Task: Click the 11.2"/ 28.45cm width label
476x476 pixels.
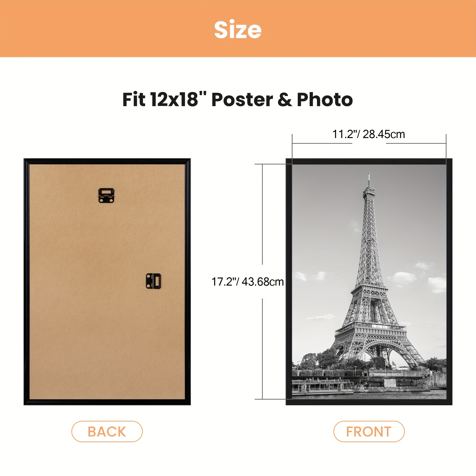Action: click(x=369, y=134)
